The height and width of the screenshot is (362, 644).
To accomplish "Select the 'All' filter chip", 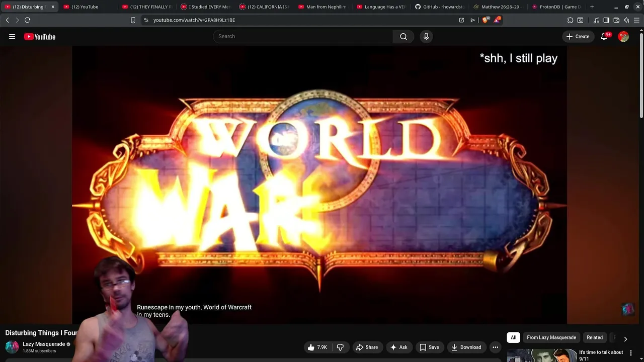I will pyautogui.click(x=513, y=337).
